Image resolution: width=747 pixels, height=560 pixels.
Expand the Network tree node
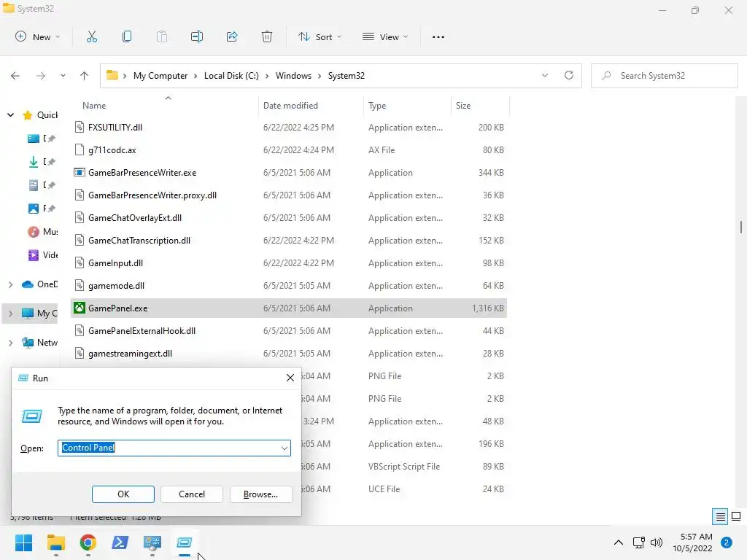(10, 343)
